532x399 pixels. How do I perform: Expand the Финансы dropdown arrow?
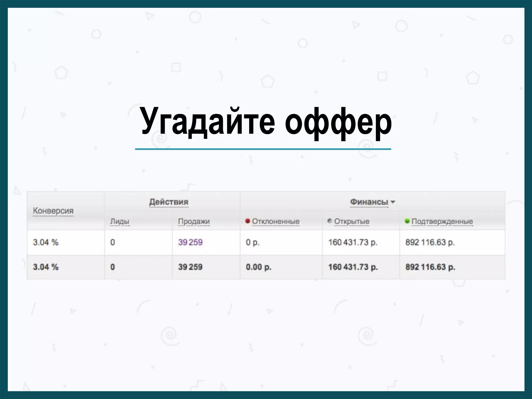tap(393, 202)
